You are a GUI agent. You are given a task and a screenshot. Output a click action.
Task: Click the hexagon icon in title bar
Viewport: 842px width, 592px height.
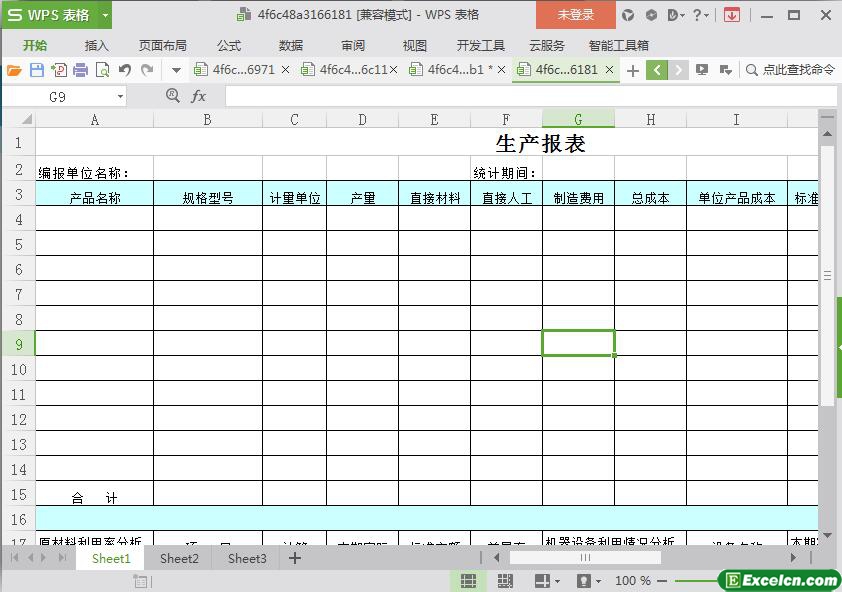click(651, 15)
